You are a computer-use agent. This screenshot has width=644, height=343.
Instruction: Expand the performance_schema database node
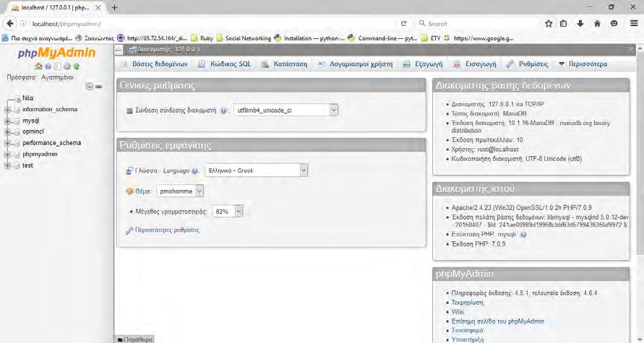(x=7, y=143)
